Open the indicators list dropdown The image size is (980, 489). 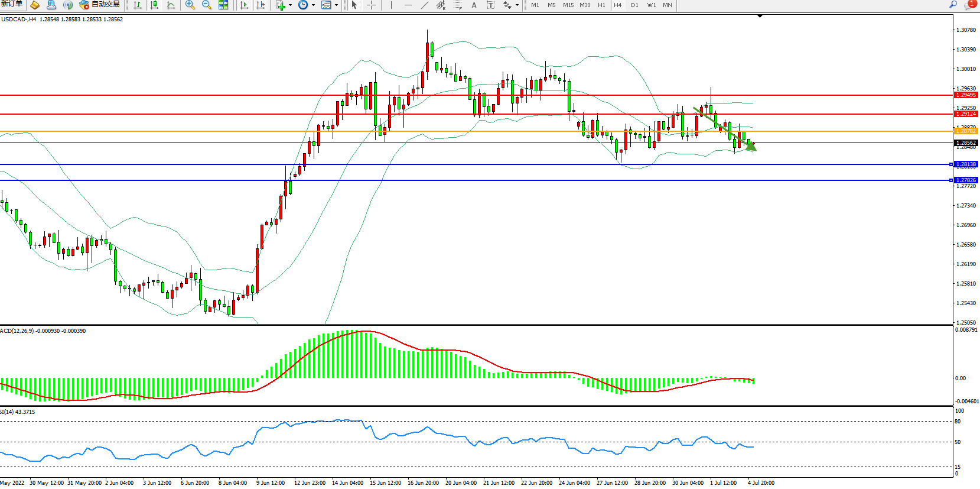pos(290,5)
